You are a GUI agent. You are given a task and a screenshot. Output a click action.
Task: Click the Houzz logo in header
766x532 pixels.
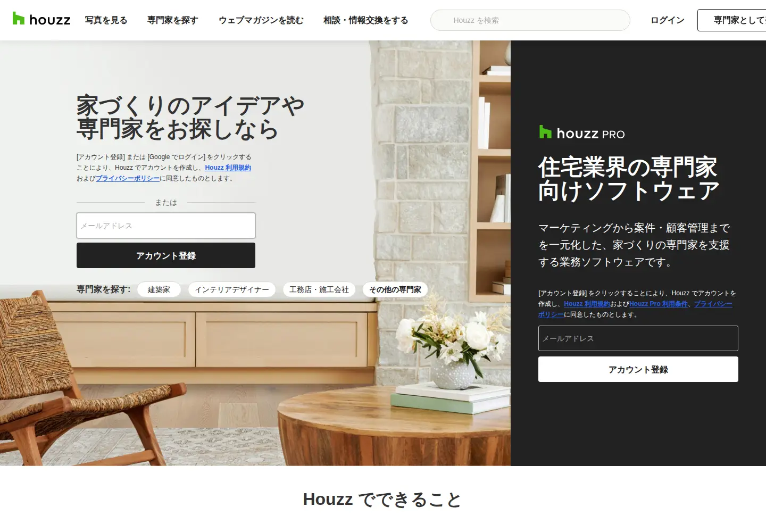point(41,19)
